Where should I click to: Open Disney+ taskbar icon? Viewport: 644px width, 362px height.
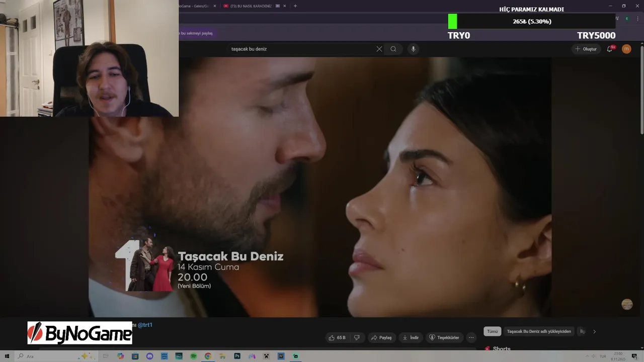tap(179, 356)
